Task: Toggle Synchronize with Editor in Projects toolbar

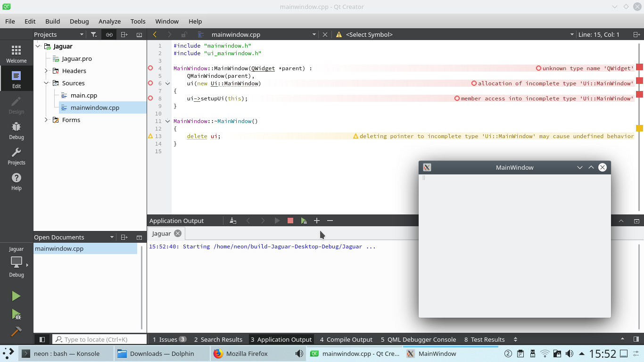Action: click(x=109, y=34)
